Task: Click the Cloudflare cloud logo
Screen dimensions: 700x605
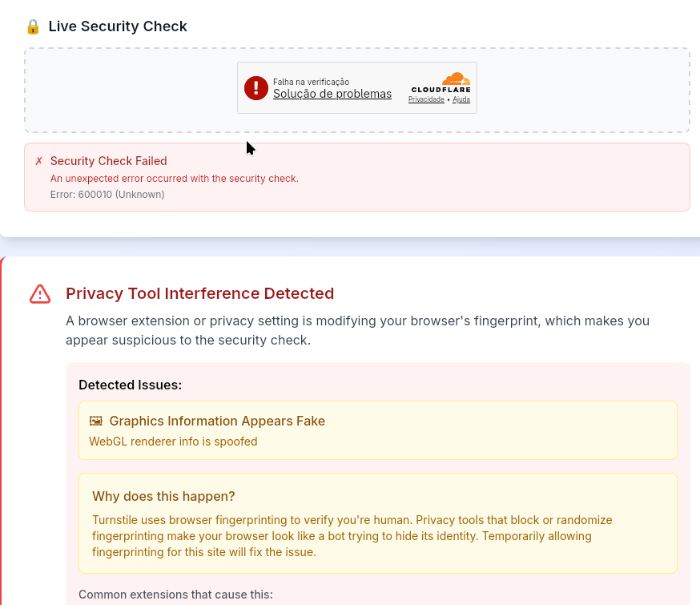Action: coord(456,79)
